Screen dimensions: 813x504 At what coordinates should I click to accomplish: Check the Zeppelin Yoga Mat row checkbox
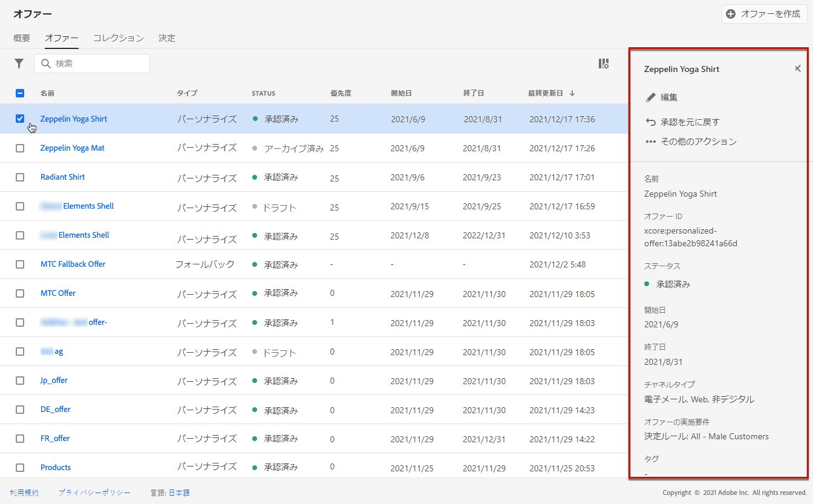[20, 148]
